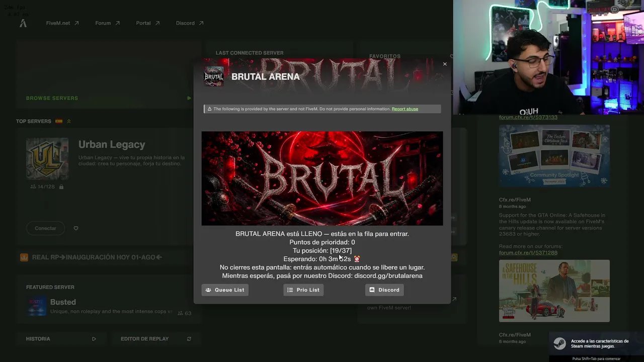This screenshot has height=362, width=644.
Task: Expand the Top Servers chevron
Action: point(69,121)
